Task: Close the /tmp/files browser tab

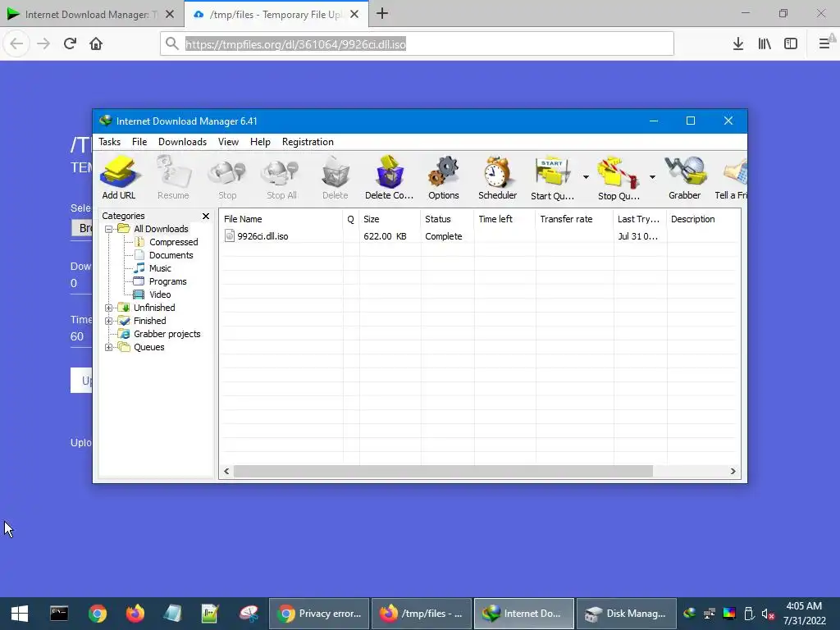Action: tap(354, 15)
